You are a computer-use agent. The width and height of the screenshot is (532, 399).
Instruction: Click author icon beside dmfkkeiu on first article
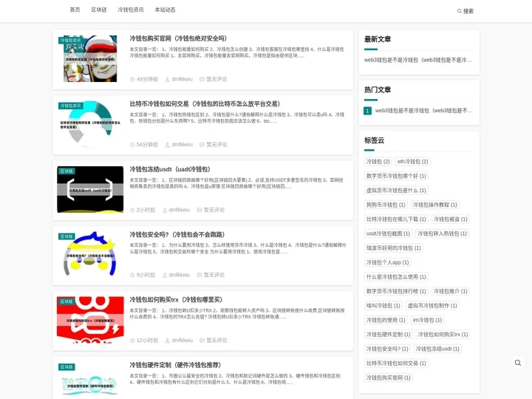coord(167,79)
